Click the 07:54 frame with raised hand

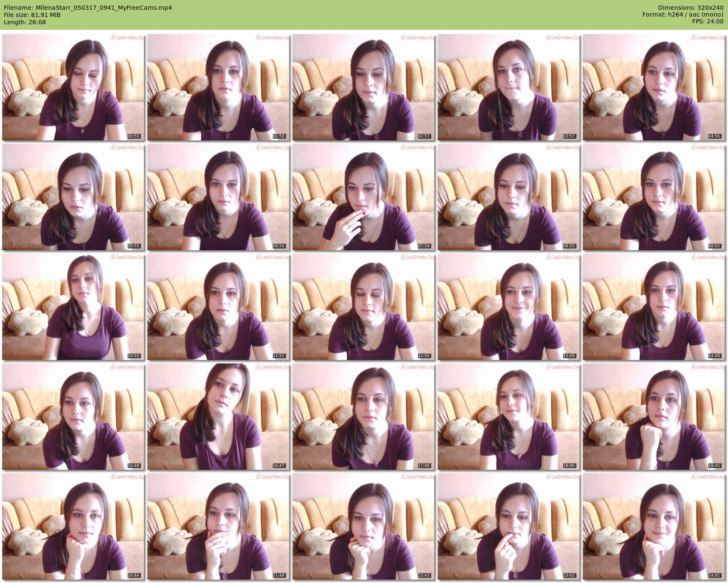[x=364, y=197]
